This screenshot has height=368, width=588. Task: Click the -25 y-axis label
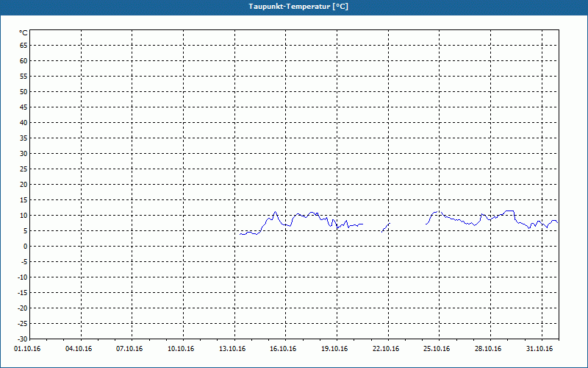tap(23, 324)
